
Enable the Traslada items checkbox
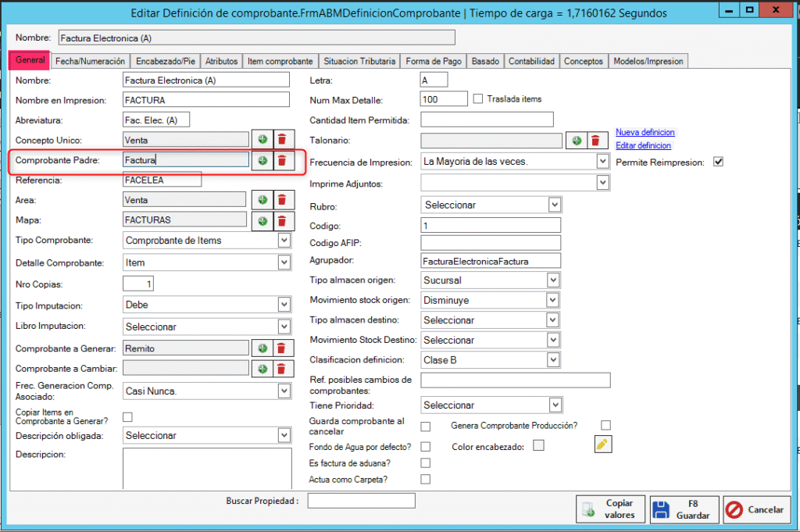pos(478,99)
